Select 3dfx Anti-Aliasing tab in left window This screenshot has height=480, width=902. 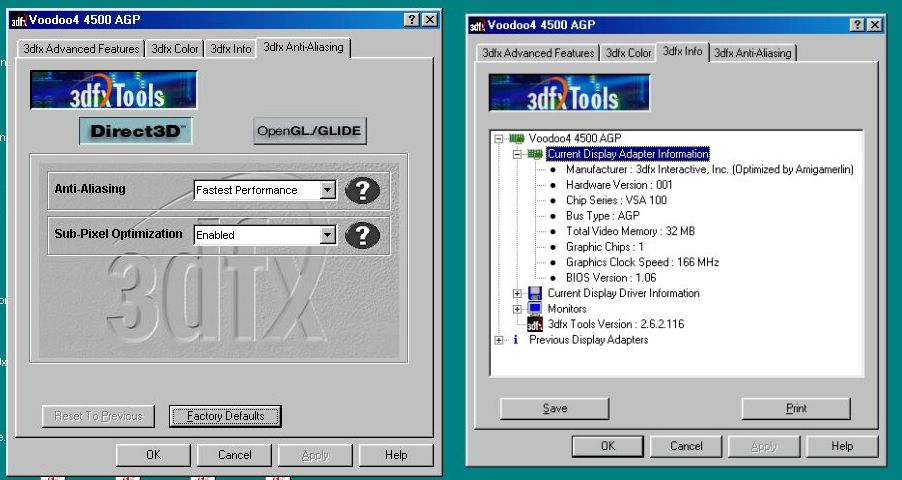point(303,47)
